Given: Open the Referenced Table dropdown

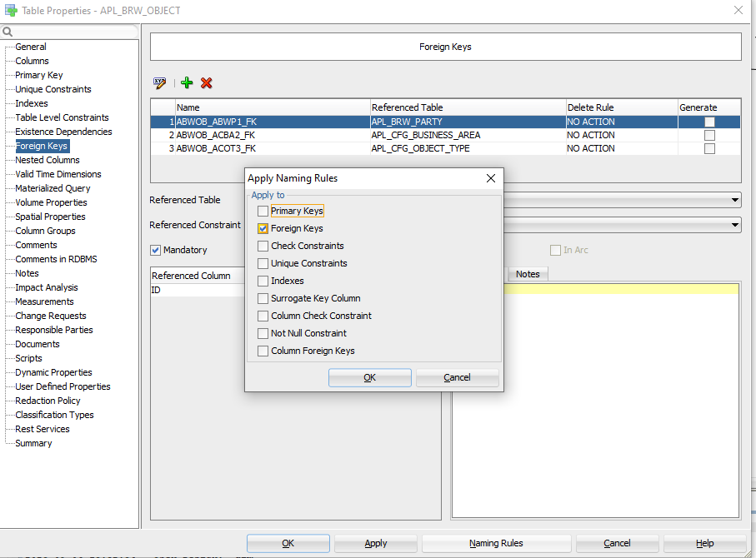Looking at the screenshot, I should 734,200.
